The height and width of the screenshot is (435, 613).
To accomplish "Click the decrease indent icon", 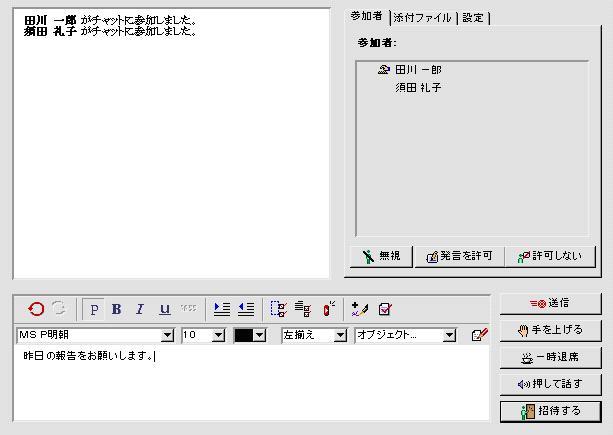I will coord(245,309).
